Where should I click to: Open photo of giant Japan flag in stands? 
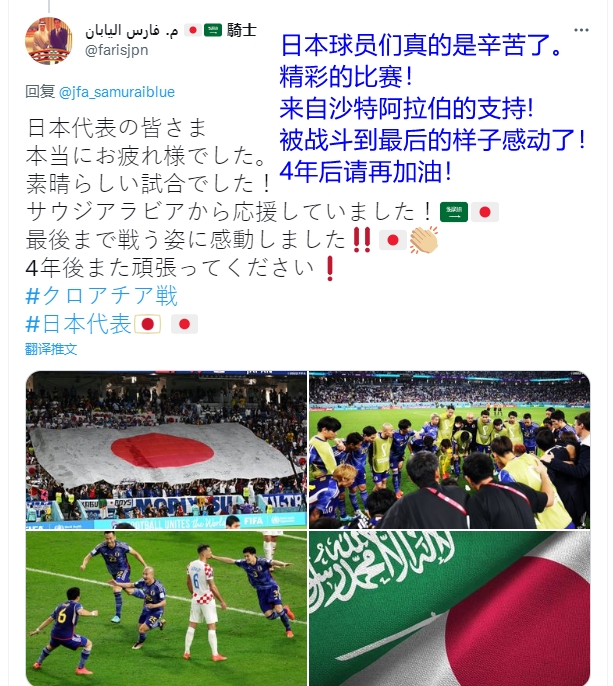point(166,450)
